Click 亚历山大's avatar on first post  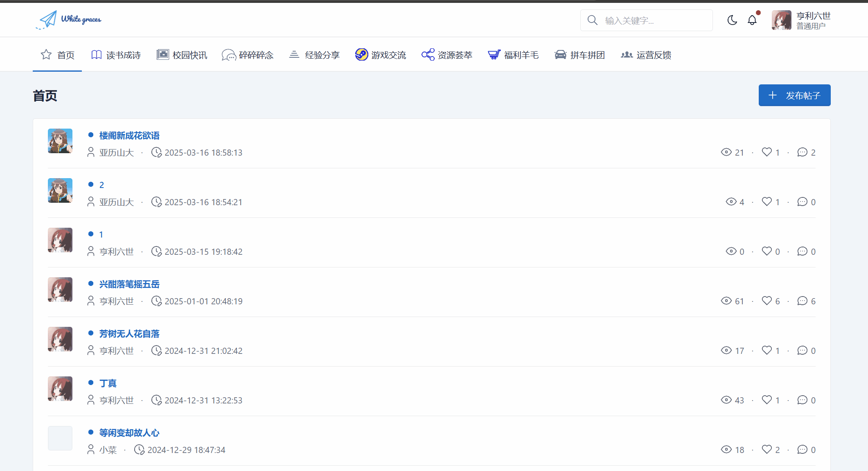[x=60, y=141]
